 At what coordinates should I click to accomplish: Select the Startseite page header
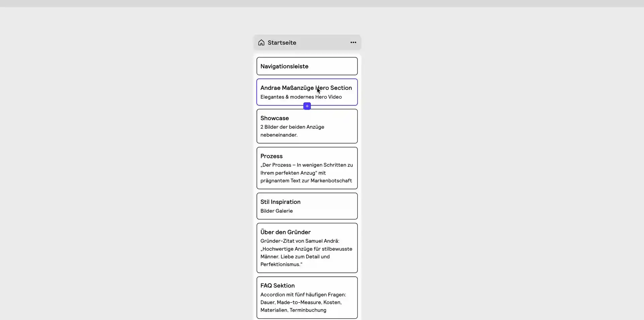click(x=307, y=42)
